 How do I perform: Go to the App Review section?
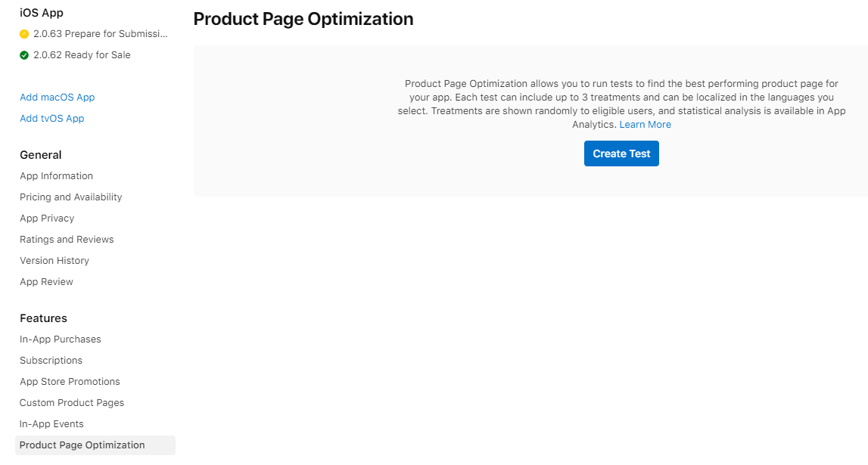tap(46, 281)
